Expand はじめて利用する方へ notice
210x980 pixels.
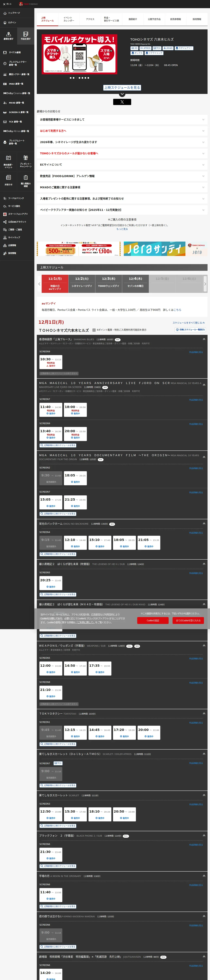tap(122, 131)
